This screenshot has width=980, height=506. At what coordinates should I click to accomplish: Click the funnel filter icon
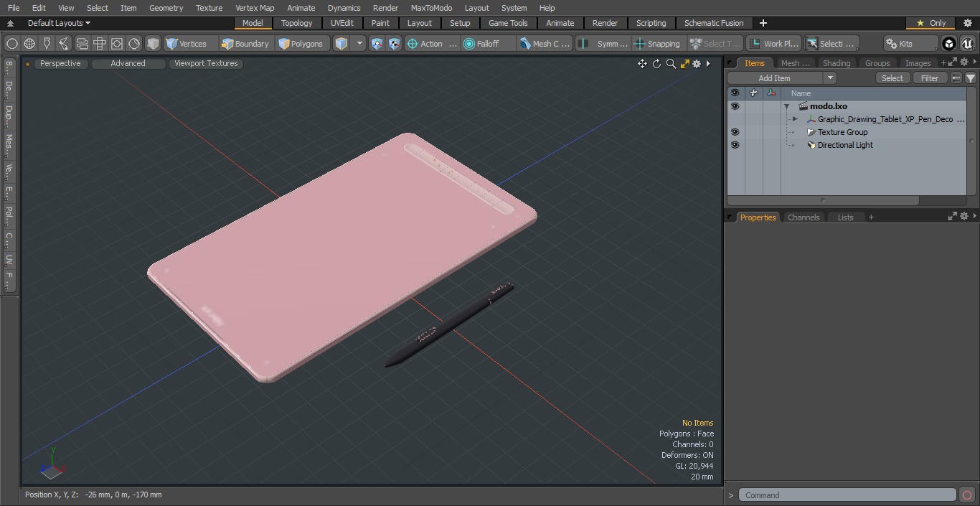coord(970,78)
